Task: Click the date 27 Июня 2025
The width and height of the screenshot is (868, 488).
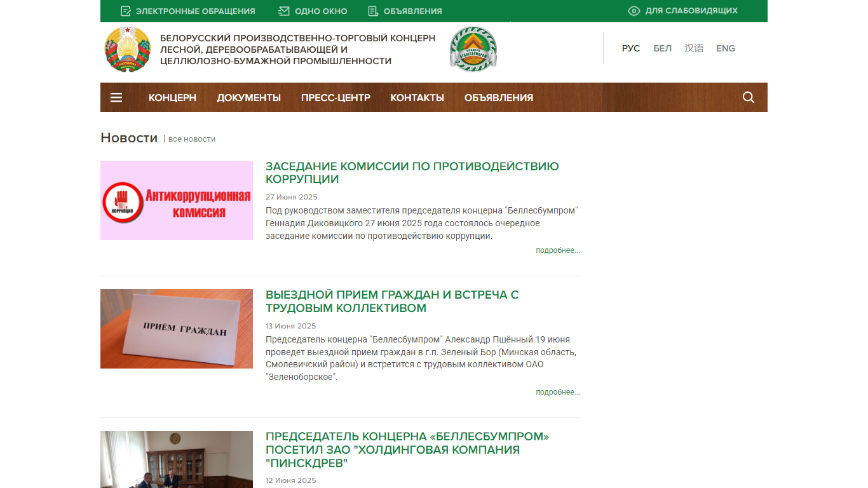Action: click(x=292, y=197)
